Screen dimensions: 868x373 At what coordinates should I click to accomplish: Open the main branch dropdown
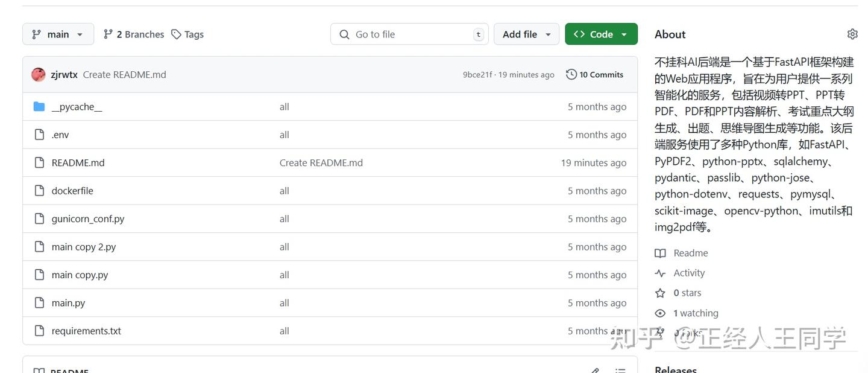pyautogui.click(x=58, y=34)
